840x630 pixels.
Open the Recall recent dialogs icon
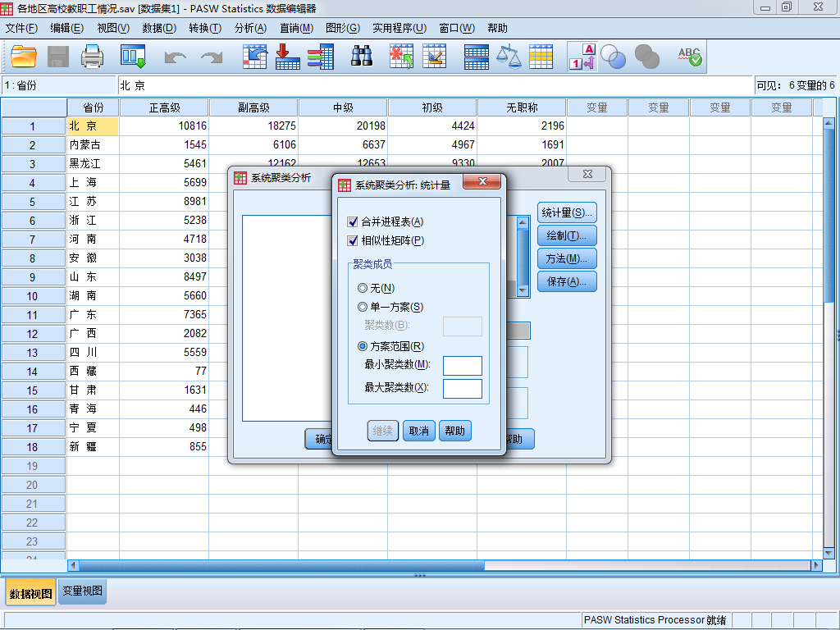tap(133, 57)
